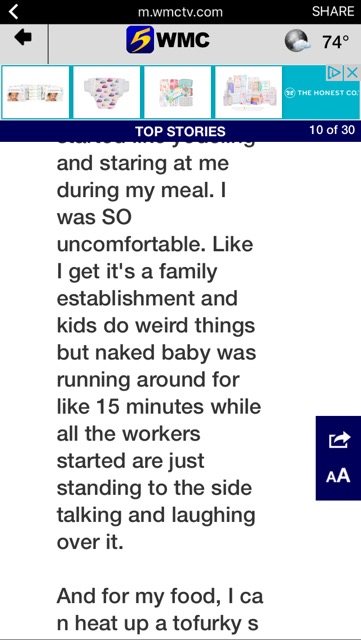This screenshot has width=361, height=640.
Task: Open the 74° temperature forecast
Action: (x=336, y=42)
